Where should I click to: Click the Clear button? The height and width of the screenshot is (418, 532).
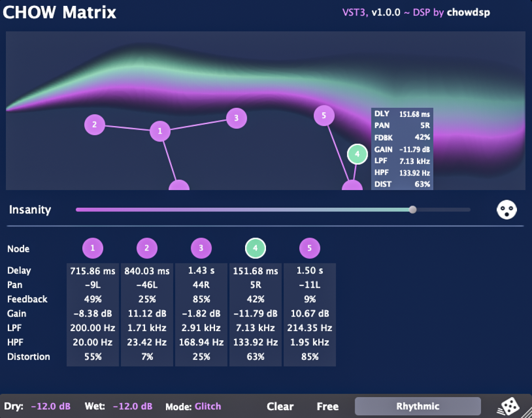(x=280, y=406)
